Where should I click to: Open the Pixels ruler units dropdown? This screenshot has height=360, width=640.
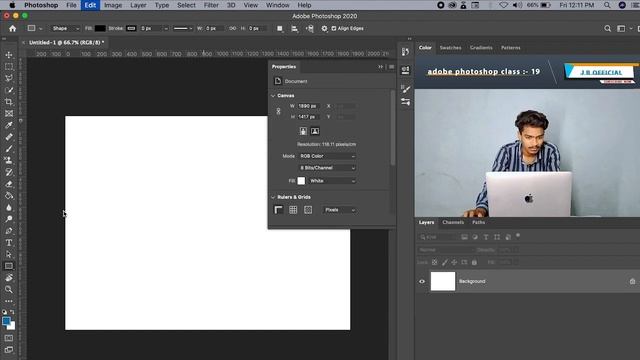(x=339, y=210)
